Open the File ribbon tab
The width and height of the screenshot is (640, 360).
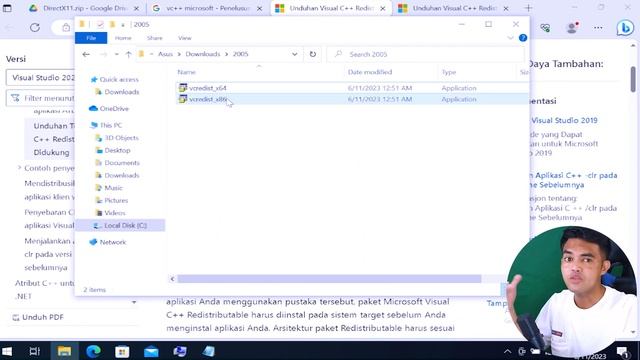91,38
